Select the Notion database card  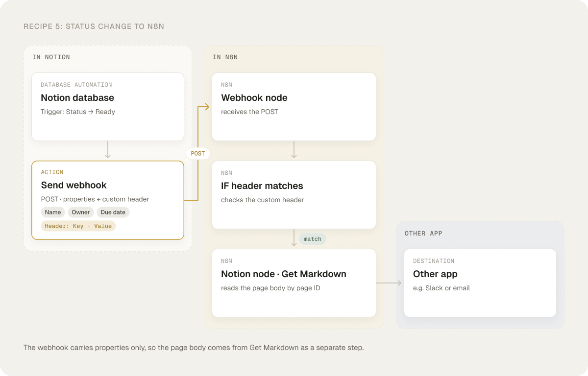tap(108, 107)
